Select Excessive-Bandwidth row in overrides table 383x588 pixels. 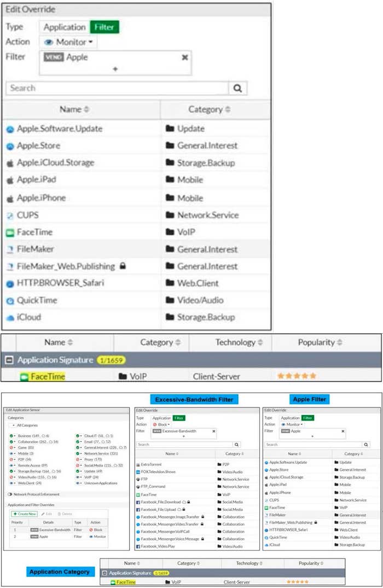tap(58, 530)
